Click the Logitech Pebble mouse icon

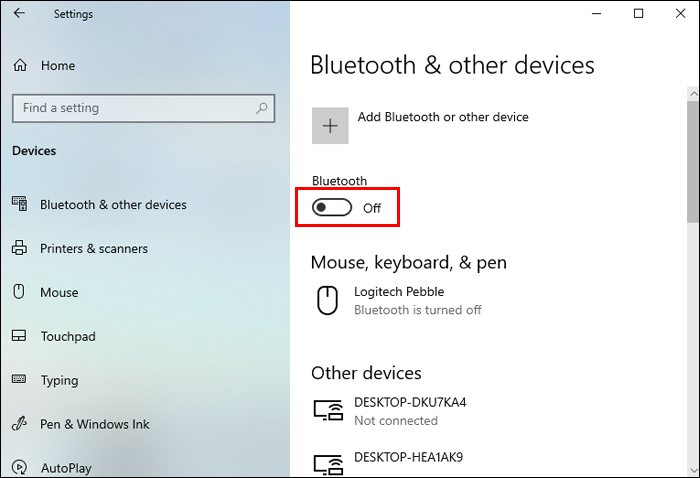click(x=327, y=300)
